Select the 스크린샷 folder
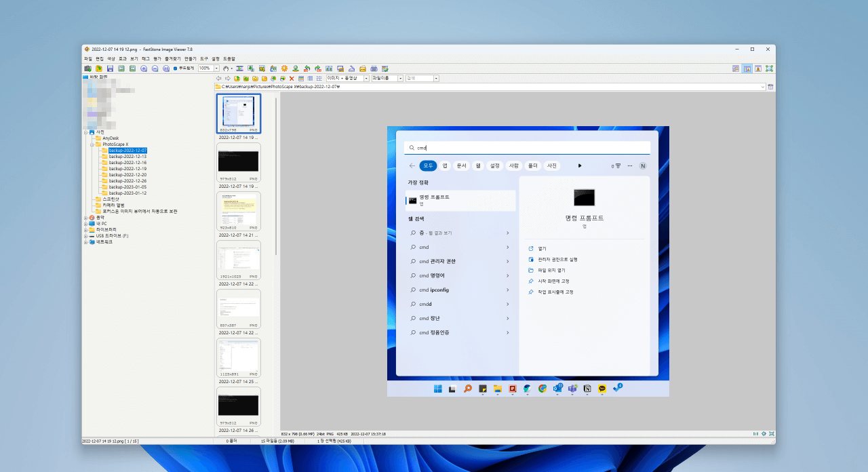The image size is (868, 472). (111, 199)
